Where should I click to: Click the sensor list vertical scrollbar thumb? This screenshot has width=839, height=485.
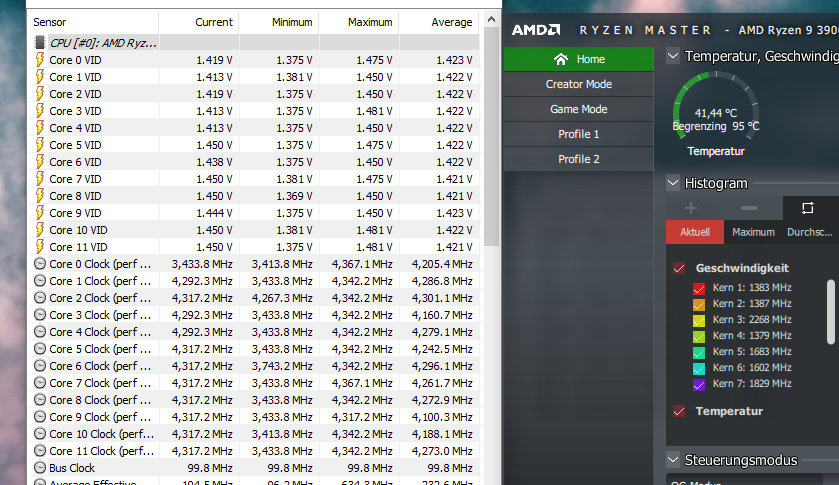click(x=491, y=137)
